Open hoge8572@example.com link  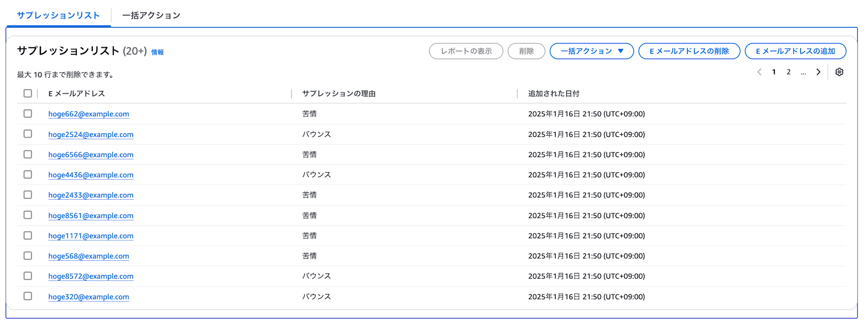pos(91,276)
